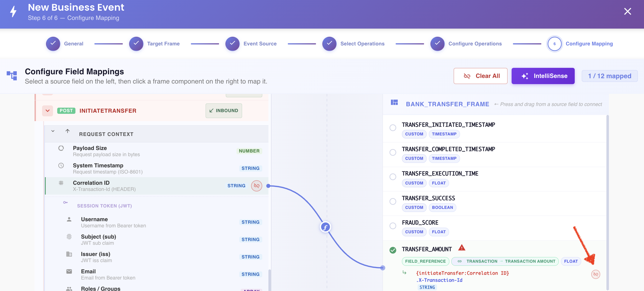Click the FLOAT tag under FRAUD_SCORE
The image size is (644, 291).
point(439,232)
